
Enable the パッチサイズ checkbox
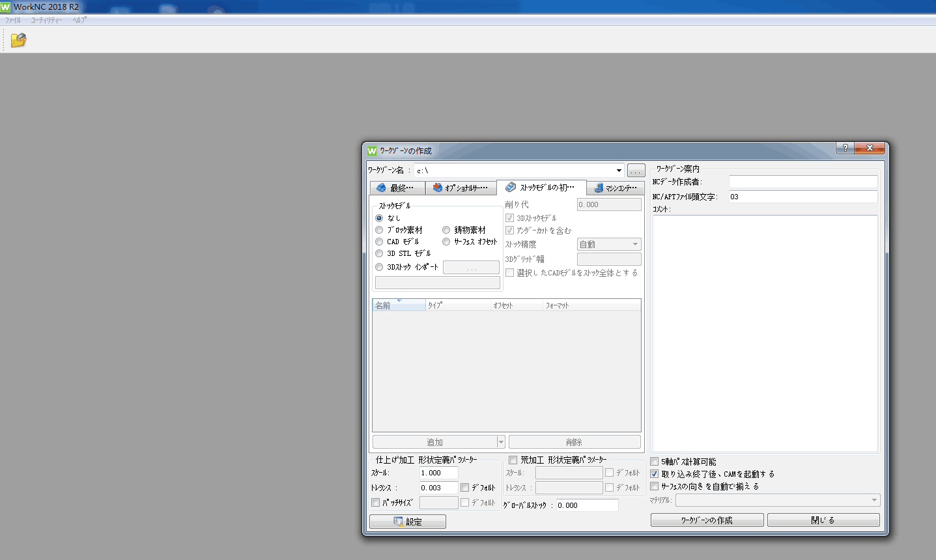[376, 503]
